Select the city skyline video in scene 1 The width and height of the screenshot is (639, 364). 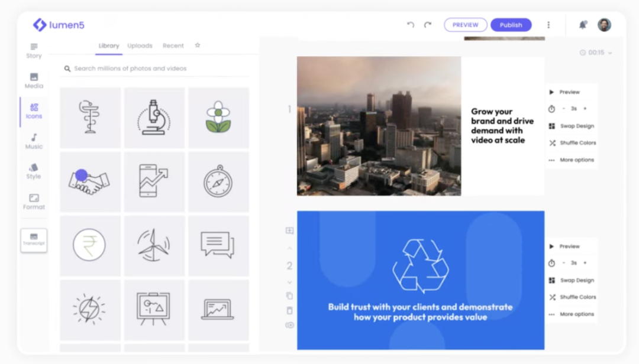[379, 126]
